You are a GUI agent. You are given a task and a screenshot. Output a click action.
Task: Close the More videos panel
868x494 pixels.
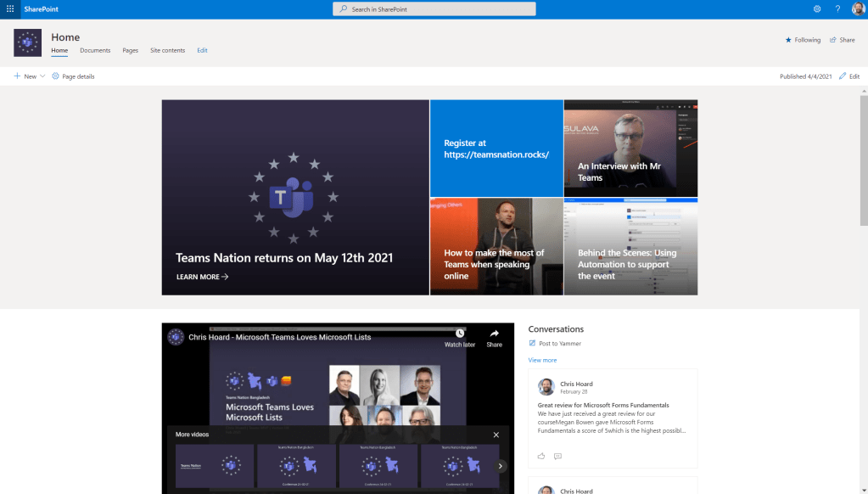click(496, 435)
